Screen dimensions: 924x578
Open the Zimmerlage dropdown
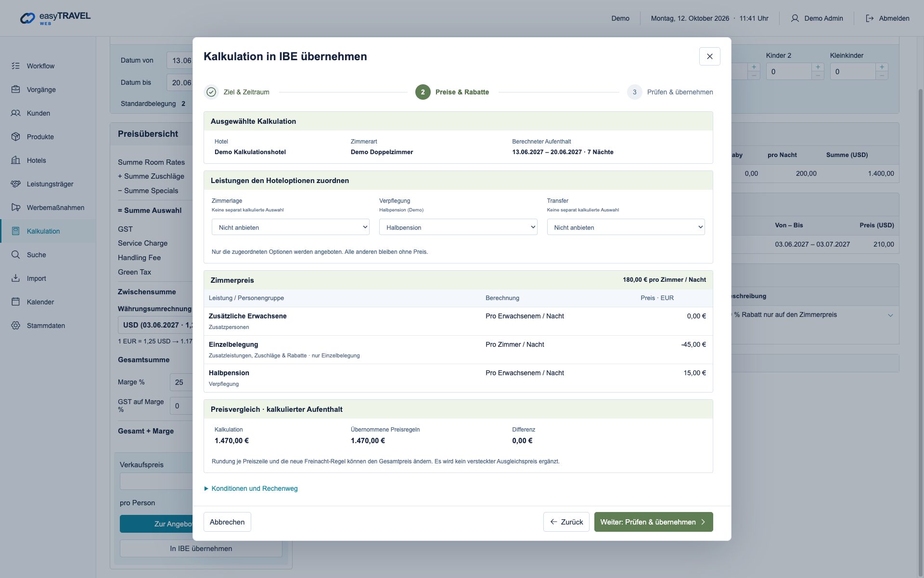point(291,227)
